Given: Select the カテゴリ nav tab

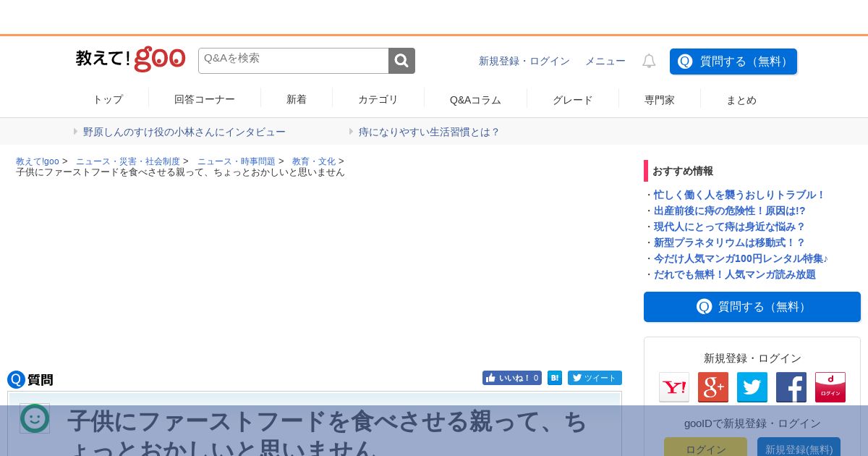Looking at the screenshot, I should [378, 99].
